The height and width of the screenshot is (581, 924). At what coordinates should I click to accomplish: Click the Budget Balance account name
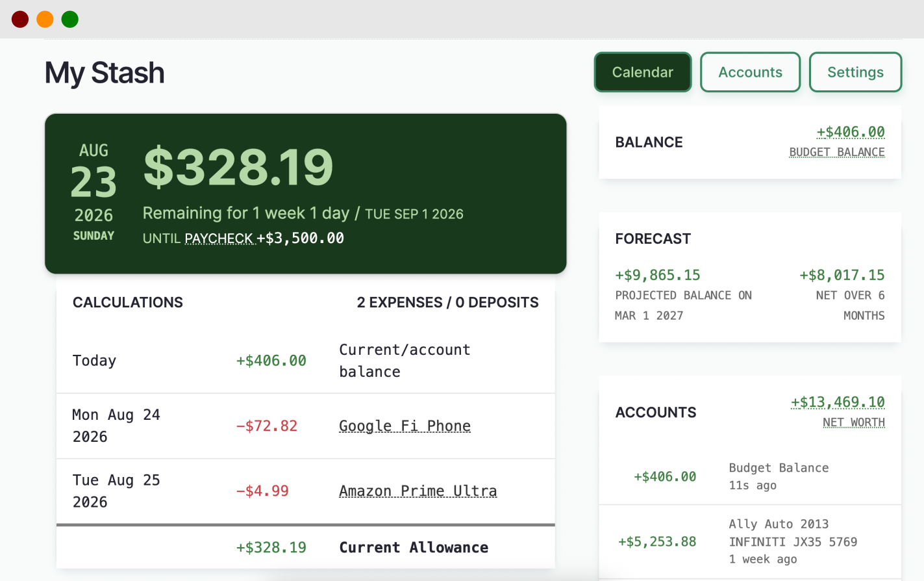tap(779, 468)
